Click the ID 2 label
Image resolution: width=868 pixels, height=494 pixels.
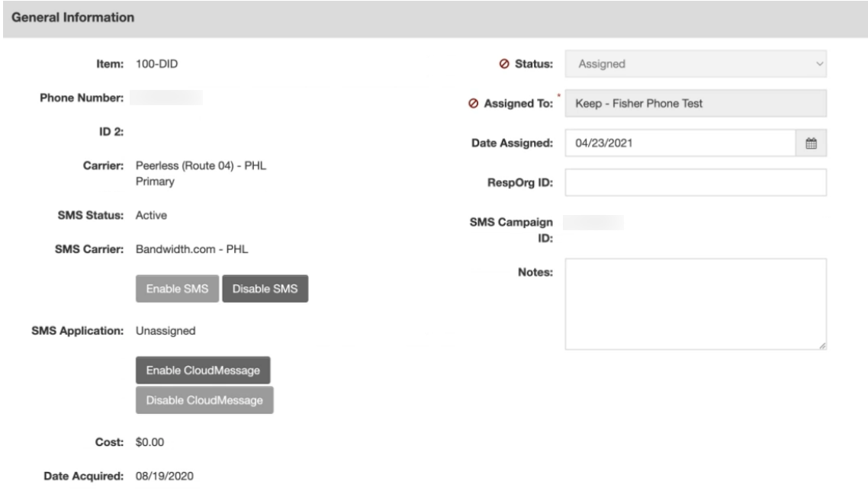coord(111,132)
